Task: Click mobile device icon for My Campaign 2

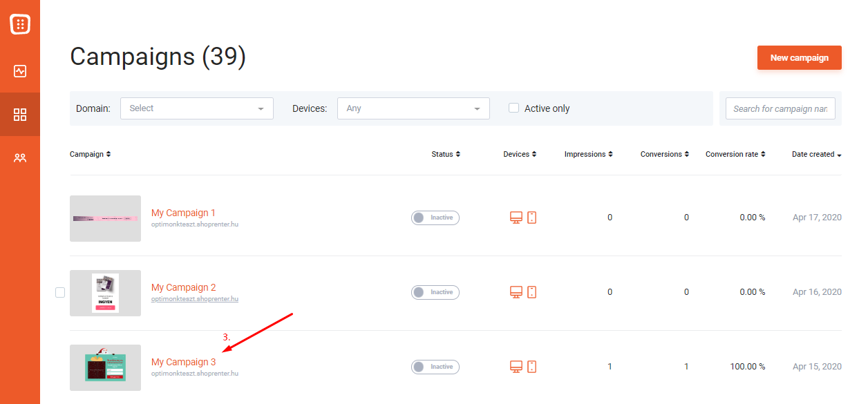Action: [531, 292]
